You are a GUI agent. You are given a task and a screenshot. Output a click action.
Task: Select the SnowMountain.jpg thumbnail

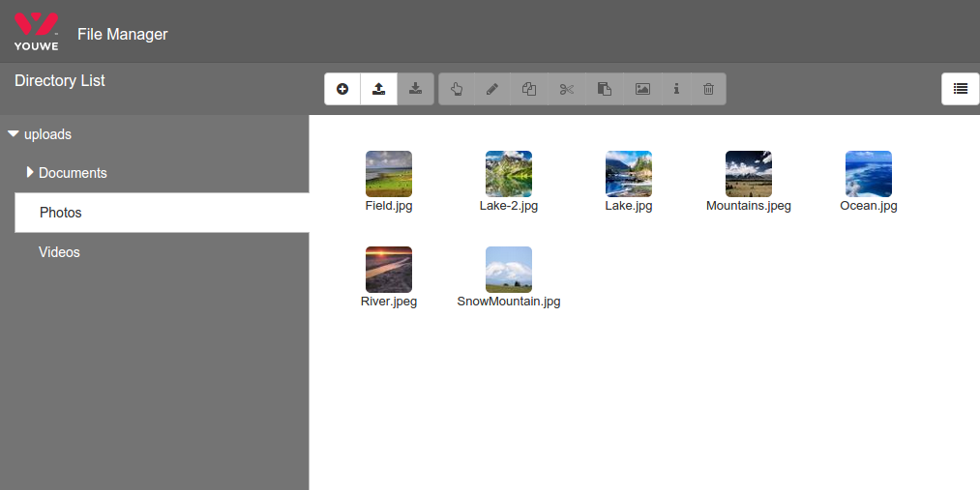(x=509, y=270)
